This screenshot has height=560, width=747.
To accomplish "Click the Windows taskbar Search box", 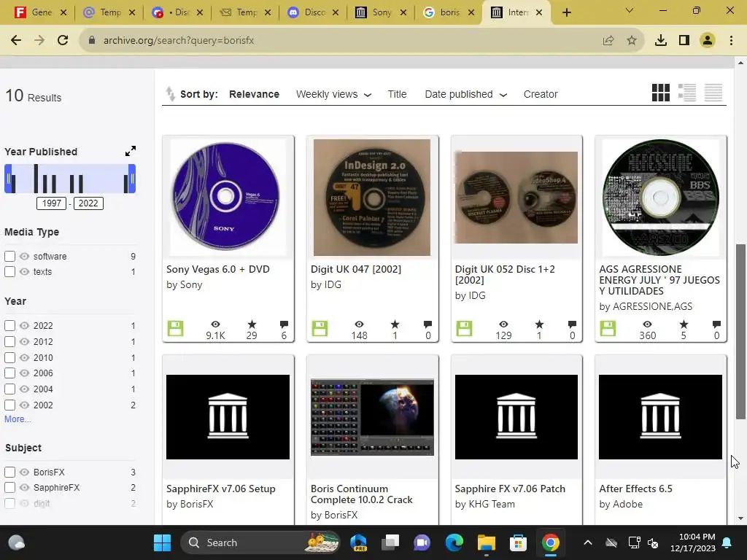I will click(260, 542).
